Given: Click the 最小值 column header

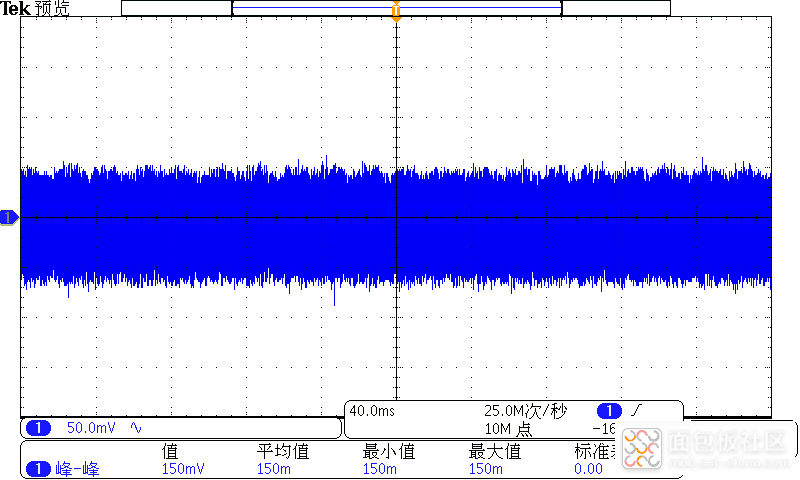Looking at the screenshot, I should [x=388, y=451].
